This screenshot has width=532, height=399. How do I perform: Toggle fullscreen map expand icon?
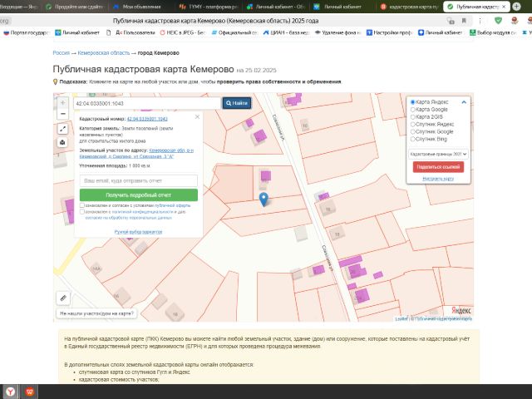(x=63, y=129)
